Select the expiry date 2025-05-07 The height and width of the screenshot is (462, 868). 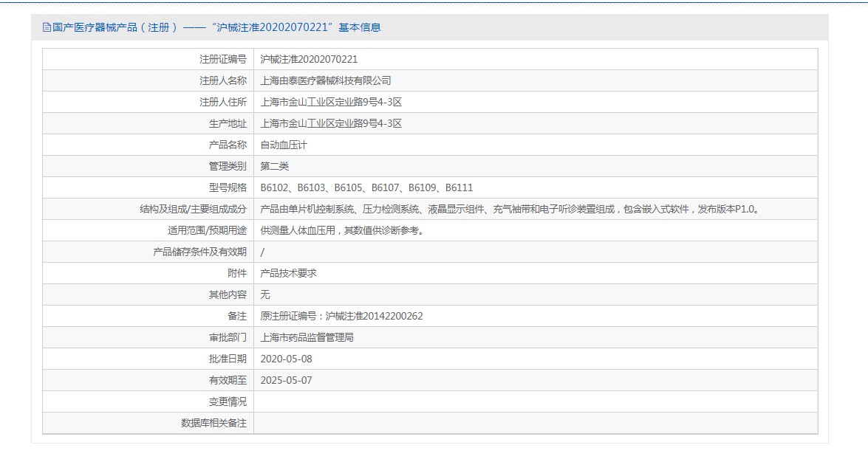286,380
